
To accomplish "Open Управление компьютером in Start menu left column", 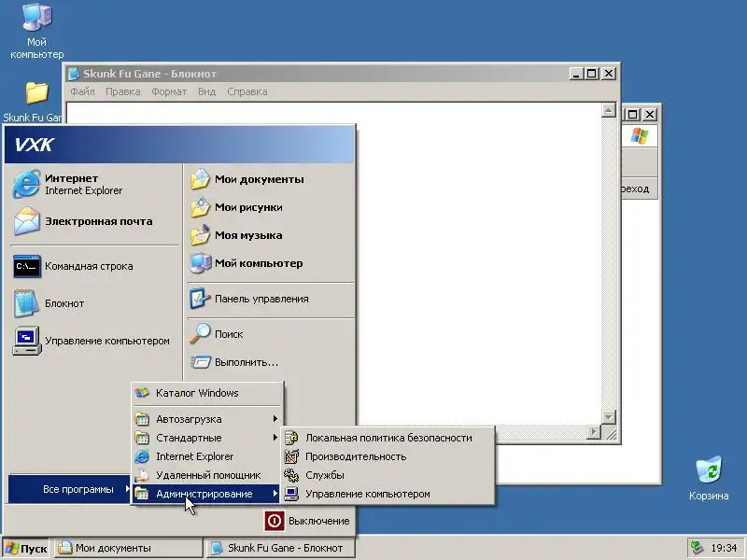I will 94,341.
